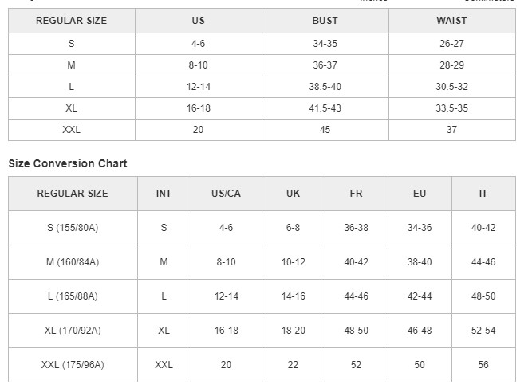
Task: Select the 52-54 IT size cell
Action: coord(483,331)
